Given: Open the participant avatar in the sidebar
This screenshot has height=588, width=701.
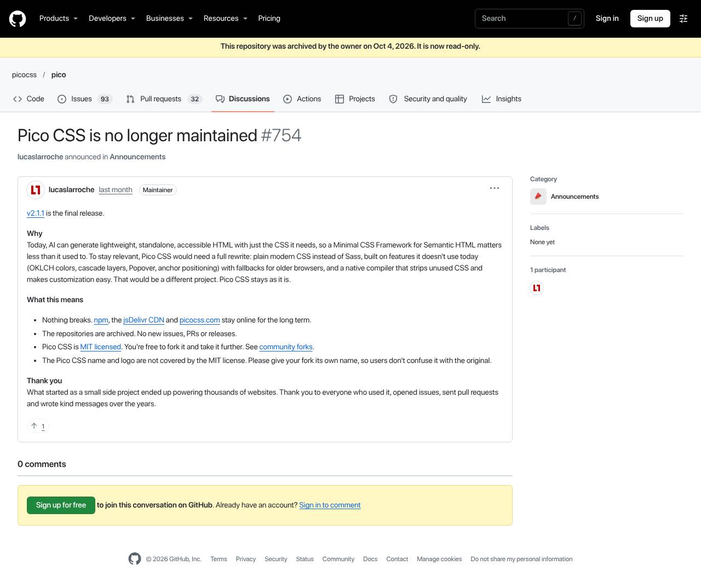Looking at the screenshot, I should coord(537,288).
